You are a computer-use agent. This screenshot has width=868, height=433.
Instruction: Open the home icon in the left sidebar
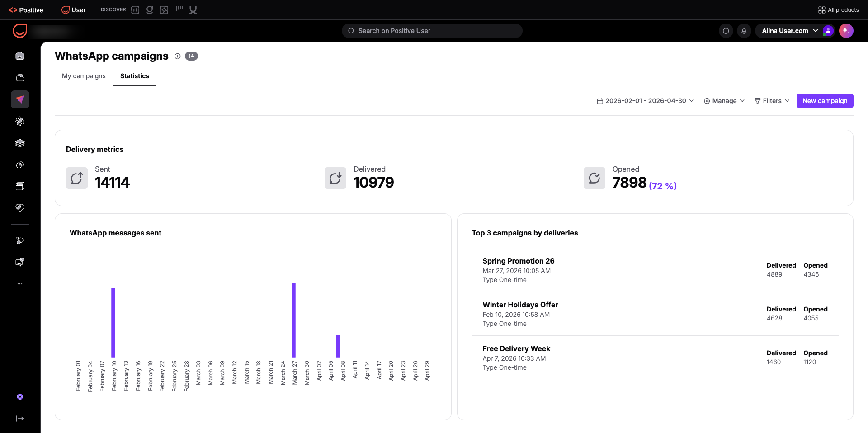coord(20,56)
